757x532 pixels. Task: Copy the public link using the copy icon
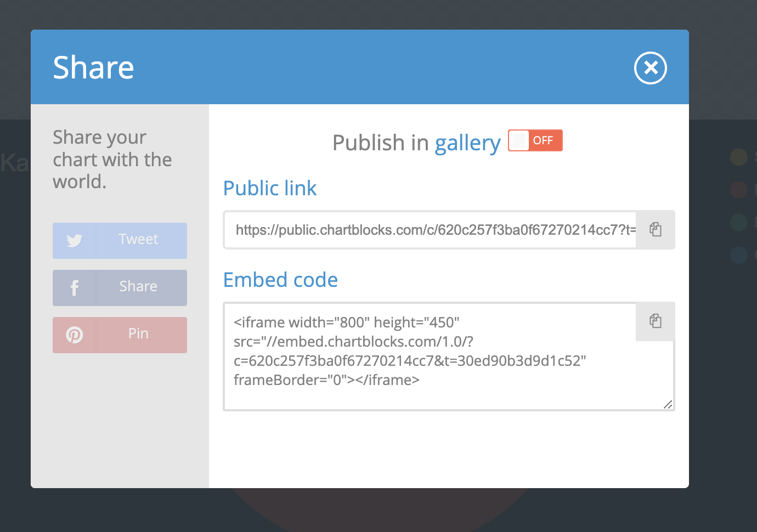[655, 229]
